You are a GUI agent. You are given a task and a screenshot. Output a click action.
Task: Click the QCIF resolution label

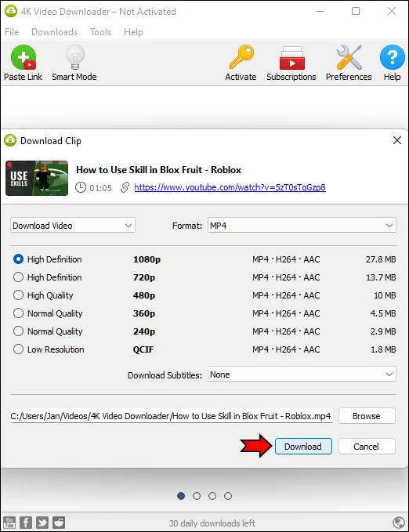coord(143,349)
